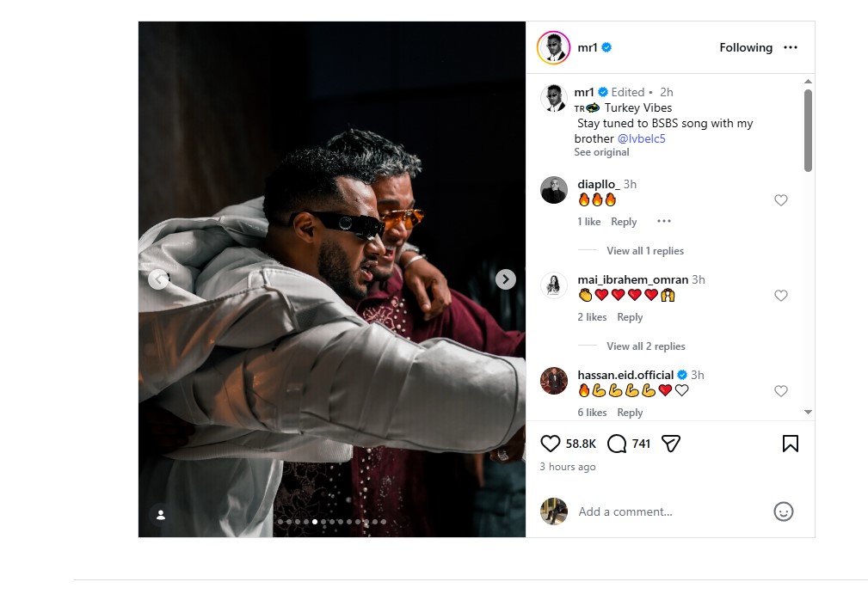The height and width of the screenshot is (594, 868).
Task: Like hassan.eid.official's comment
Action: tap(781, 391)
